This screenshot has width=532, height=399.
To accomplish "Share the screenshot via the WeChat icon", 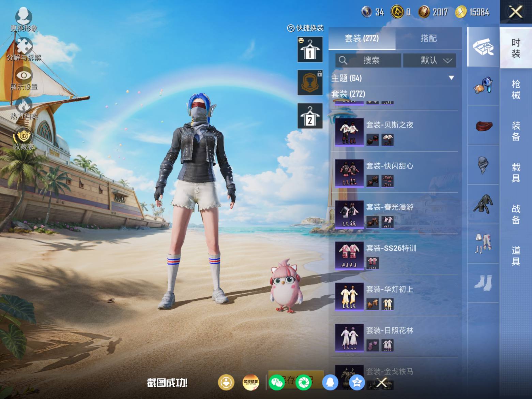I will (x=276, y=382).
